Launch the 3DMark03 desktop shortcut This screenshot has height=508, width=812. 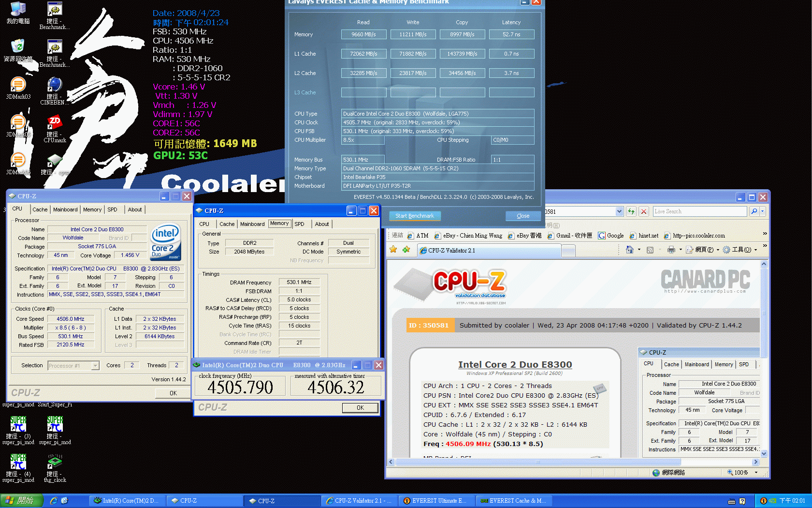[18, 88]
